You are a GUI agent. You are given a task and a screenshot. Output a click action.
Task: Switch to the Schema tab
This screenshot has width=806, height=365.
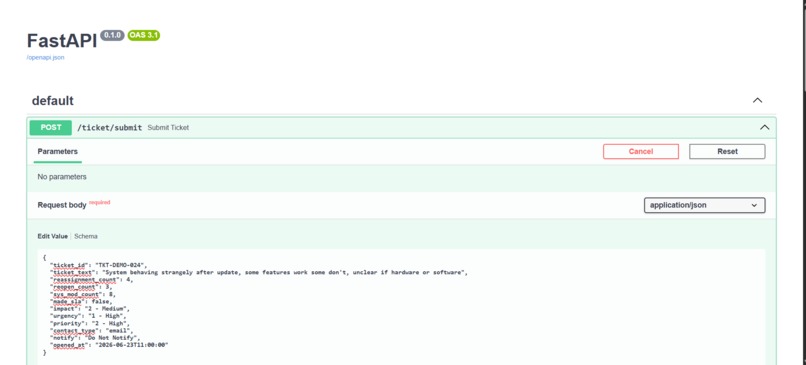point(86,236)
